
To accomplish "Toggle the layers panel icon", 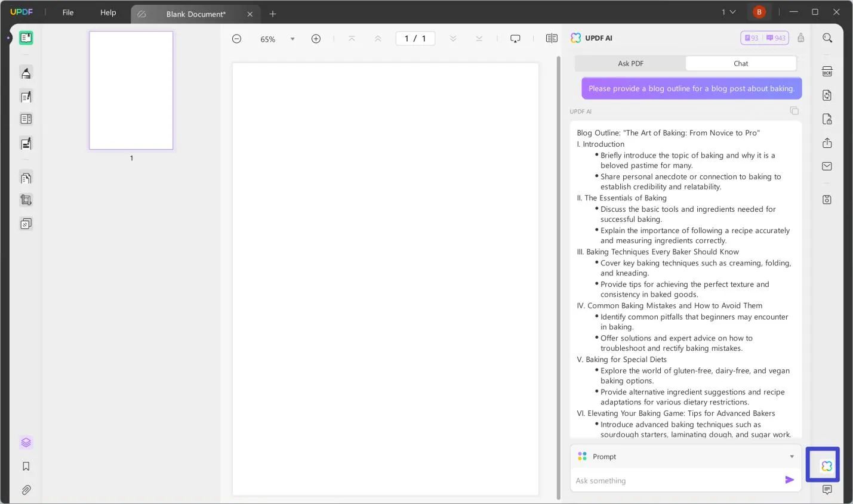I will [x=26, y=443].
